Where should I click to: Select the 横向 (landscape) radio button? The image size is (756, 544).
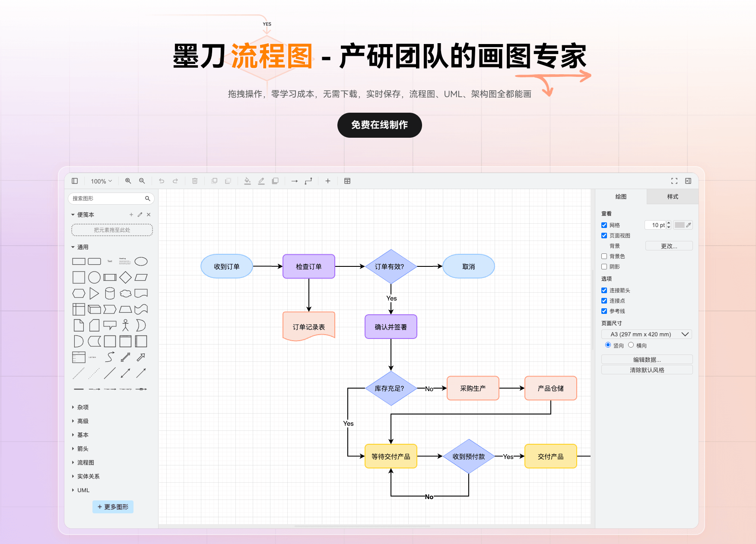point(632,345)
